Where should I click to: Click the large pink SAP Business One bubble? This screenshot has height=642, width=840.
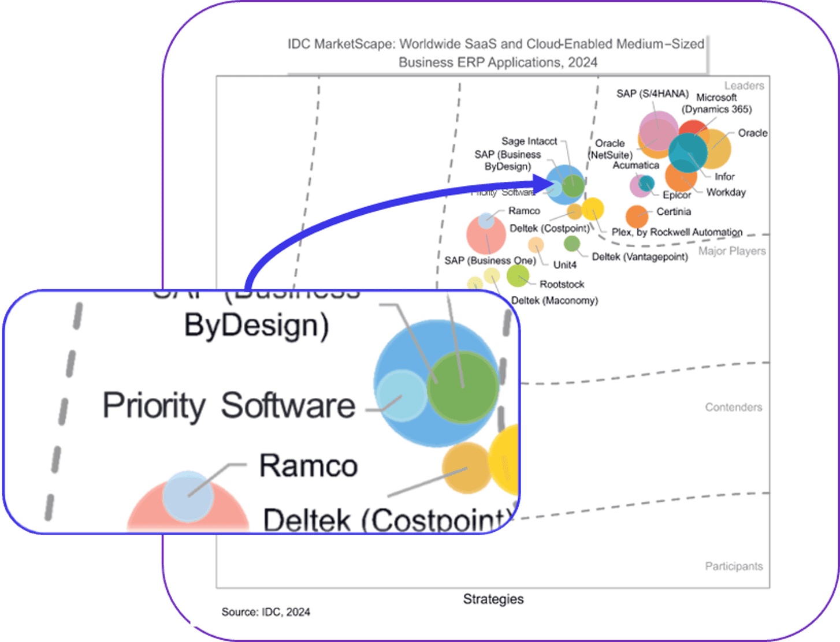click(486, 234)
